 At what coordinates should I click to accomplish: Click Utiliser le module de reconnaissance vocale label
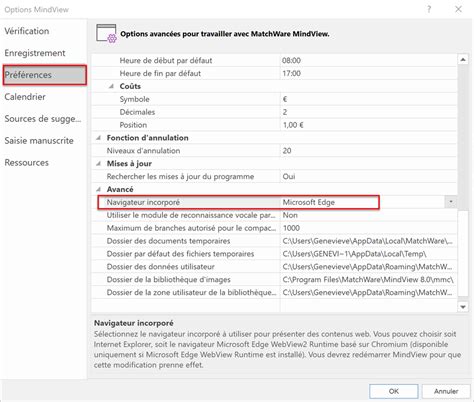[x=191, y=215]
